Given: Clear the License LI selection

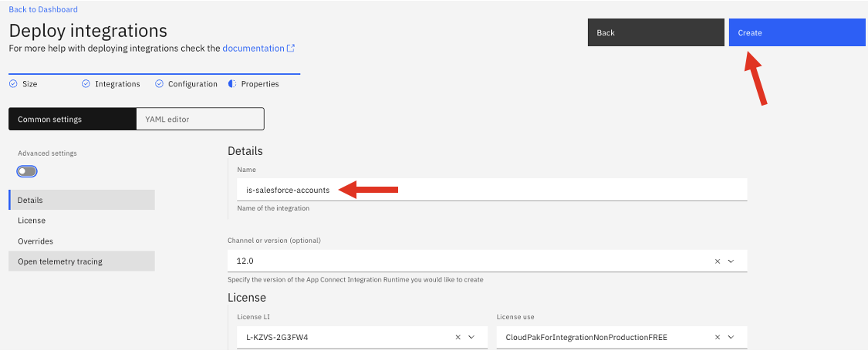Looking at the screenshot, I should coord(458,337).
